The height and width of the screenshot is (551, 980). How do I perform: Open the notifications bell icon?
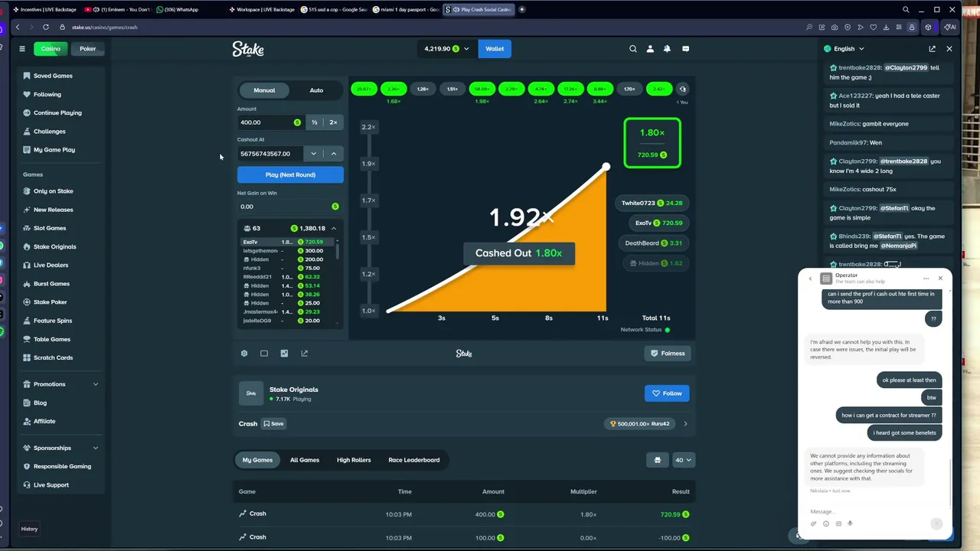pyautogui.click(x=667, y=49)
